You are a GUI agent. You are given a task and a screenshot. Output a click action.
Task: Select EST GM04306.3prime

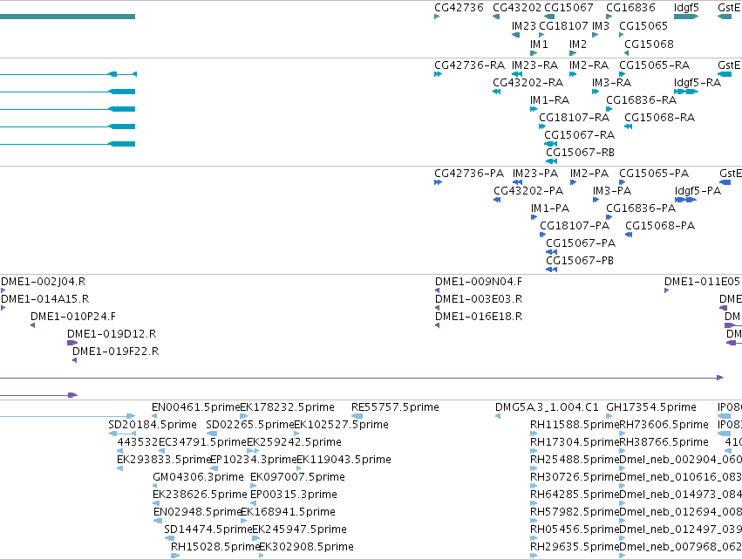click(x=198, y=476)
